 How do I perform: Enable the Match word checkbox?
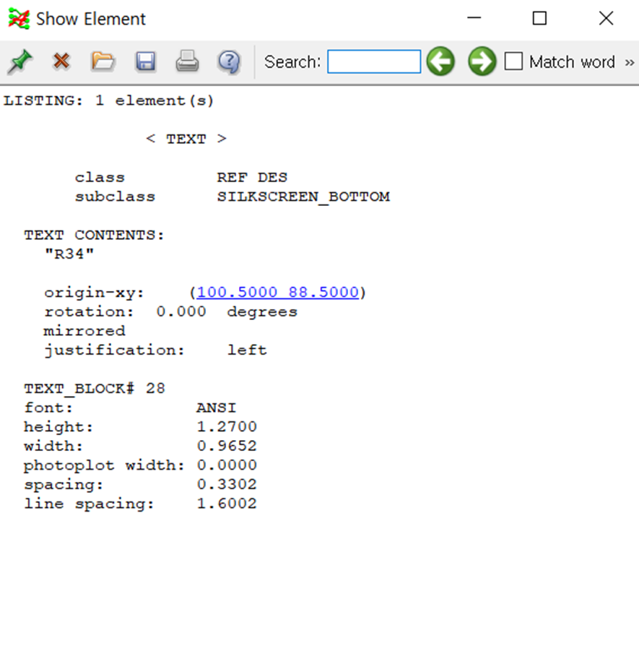[513, 61]
